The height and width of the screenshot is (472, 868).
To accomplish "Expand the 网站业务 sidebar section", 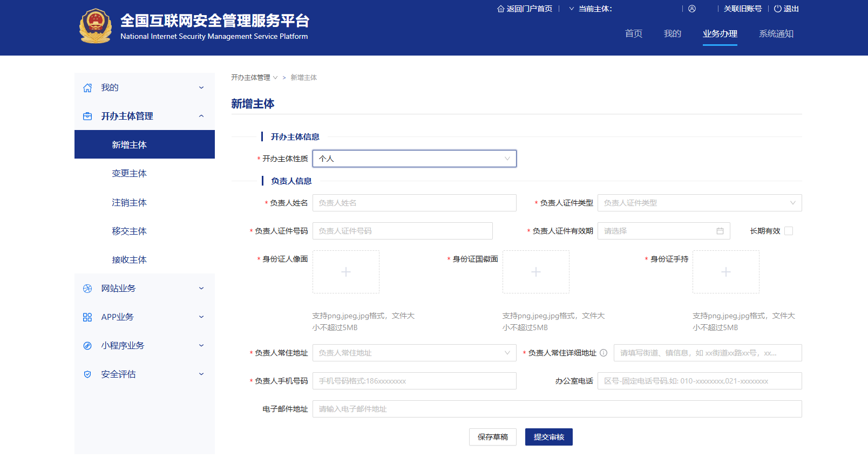I will point(144,288).
